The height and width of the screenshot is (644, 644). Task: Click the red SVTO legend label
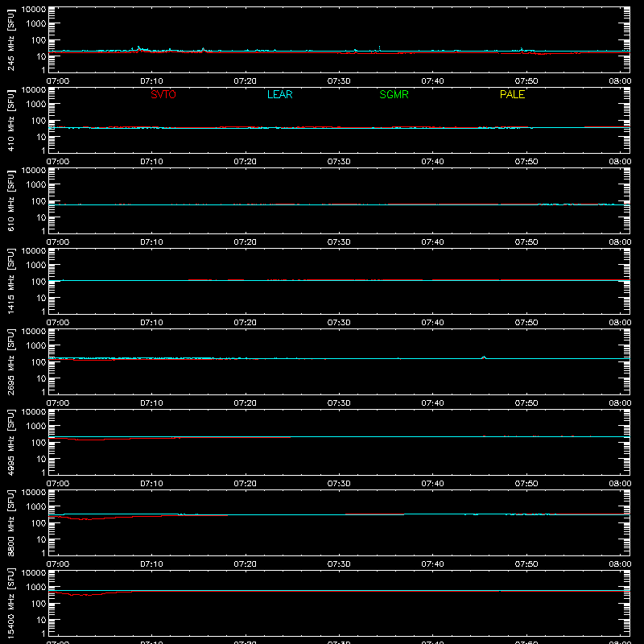(163, 94)
